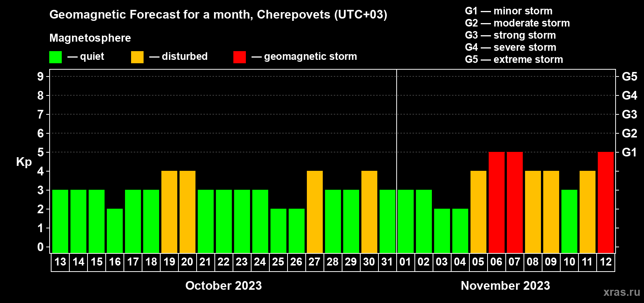This screenshot has width=644, height=303.
Task: Click the October 2023 month label
Action: (224, 286)
